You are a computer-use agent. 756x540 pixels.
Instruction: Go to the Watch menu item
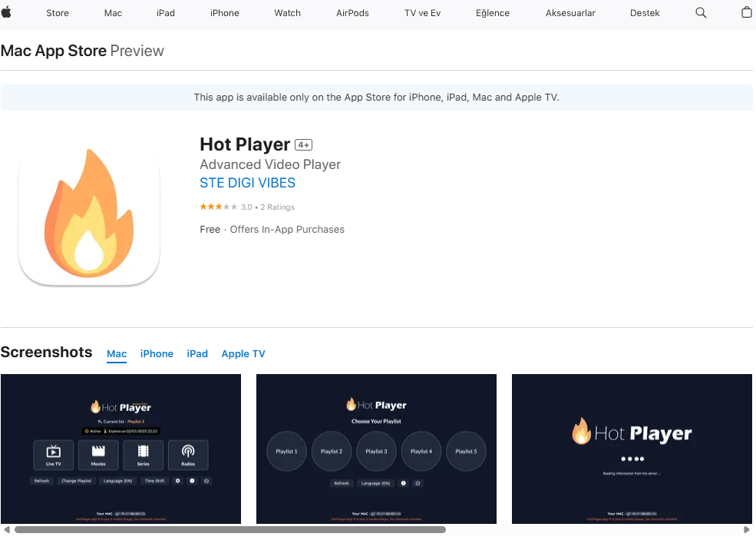[x=287, y=13]
